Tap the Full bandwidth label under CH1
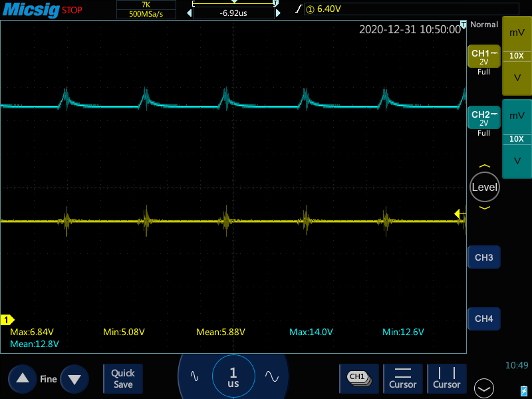Viewport: 532px width, 399px height. point(483,72)
